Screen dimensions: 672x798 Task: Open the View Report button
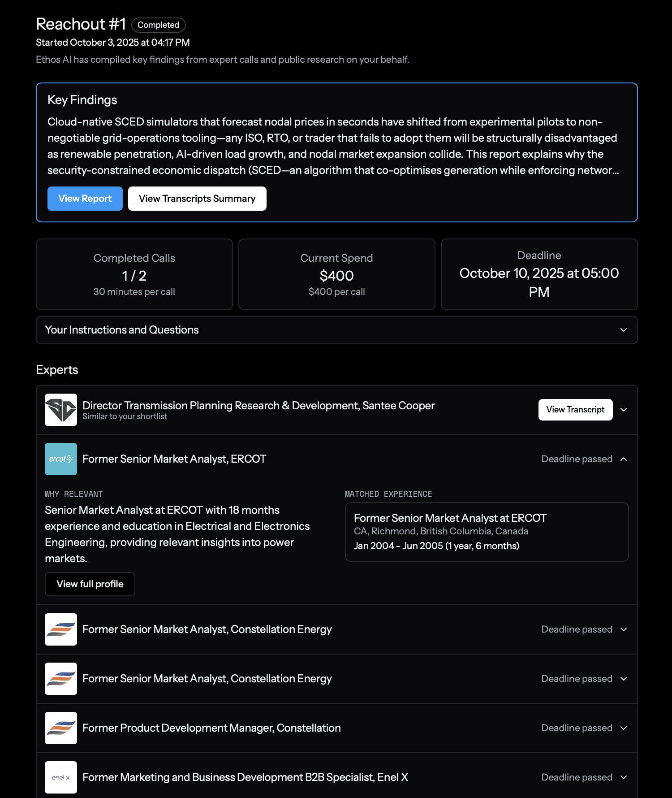[85, 199]
